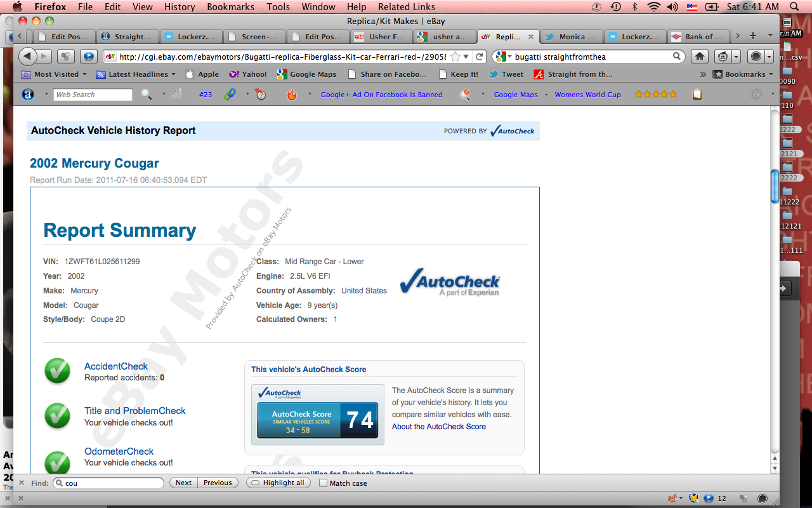Click the clipboard icon in the toolbar
Image resolution: width=812 pixels, height=508 pixels.
pyautogui.click(x=697, y=95)
